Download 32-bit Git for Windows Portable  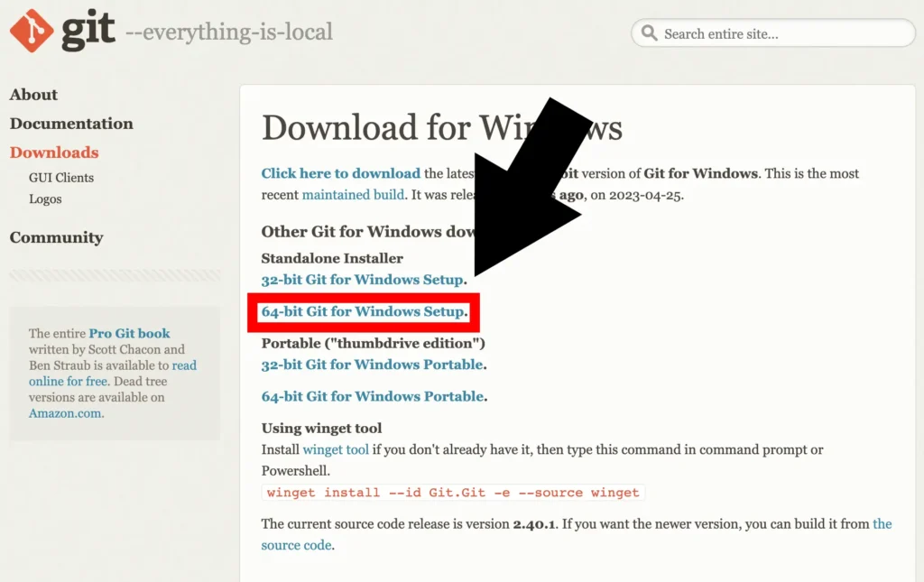click(x=373, y=365)
